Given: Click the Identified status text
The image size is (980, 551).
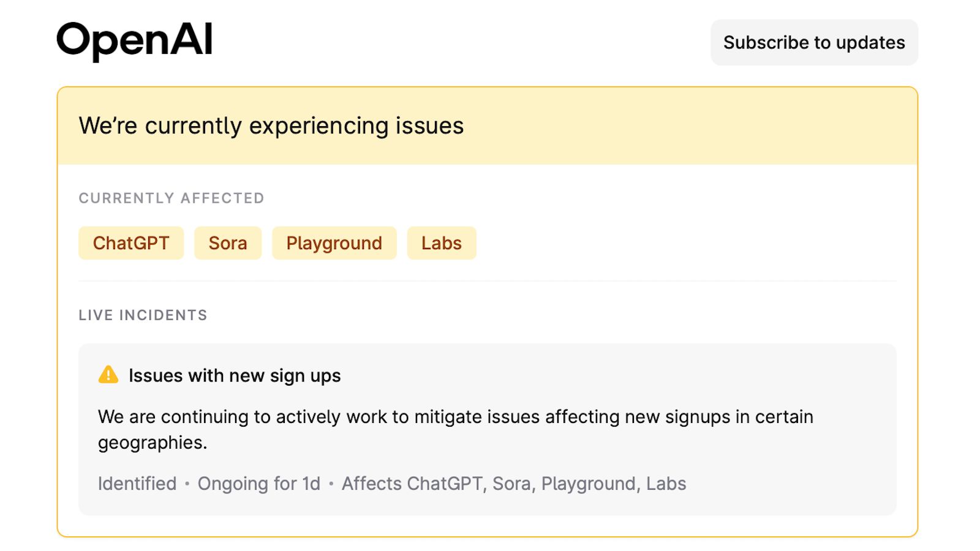Looking at the screenshot, I should 136,483.
